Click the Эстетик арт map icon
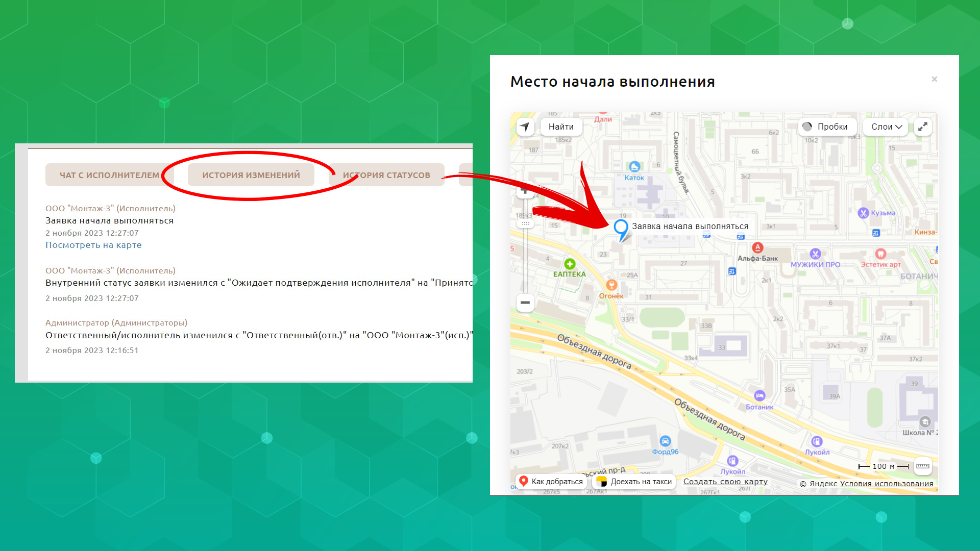The width and height of the screenshot is (980, 551). (x=880, y=254)
